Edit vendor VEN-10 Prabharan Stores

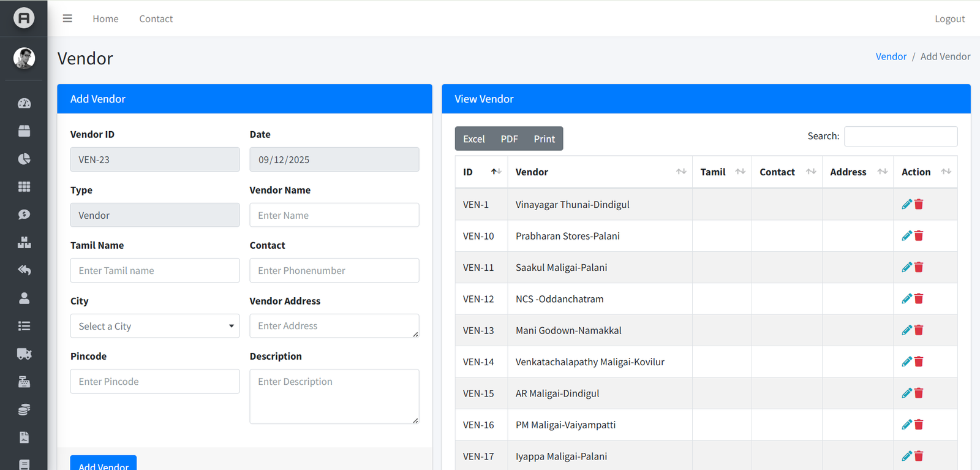[907, 236]
